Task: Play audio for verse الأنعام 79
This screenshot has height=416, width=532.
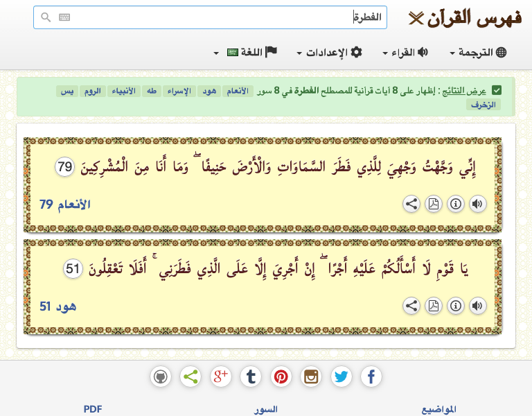Action: coord(478,204)
